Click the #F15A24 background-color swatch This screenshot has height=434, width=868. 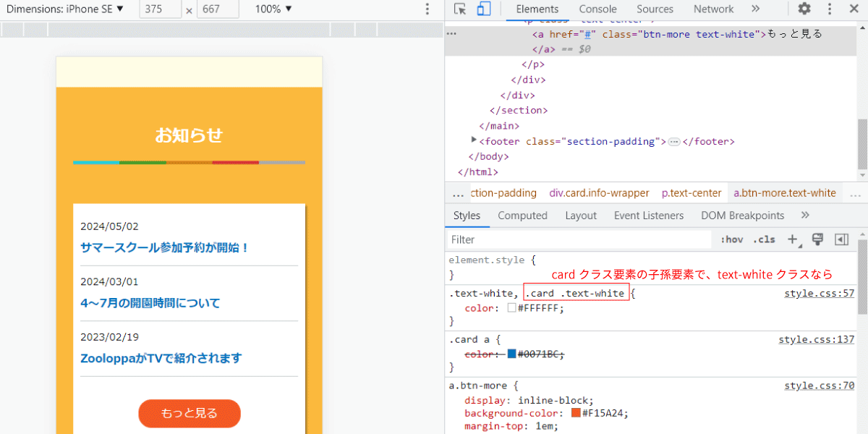(576, 413)
